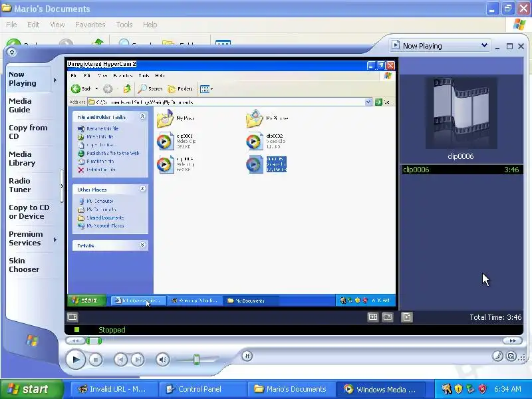Mute the audio with the speaker button

point(163,360)
